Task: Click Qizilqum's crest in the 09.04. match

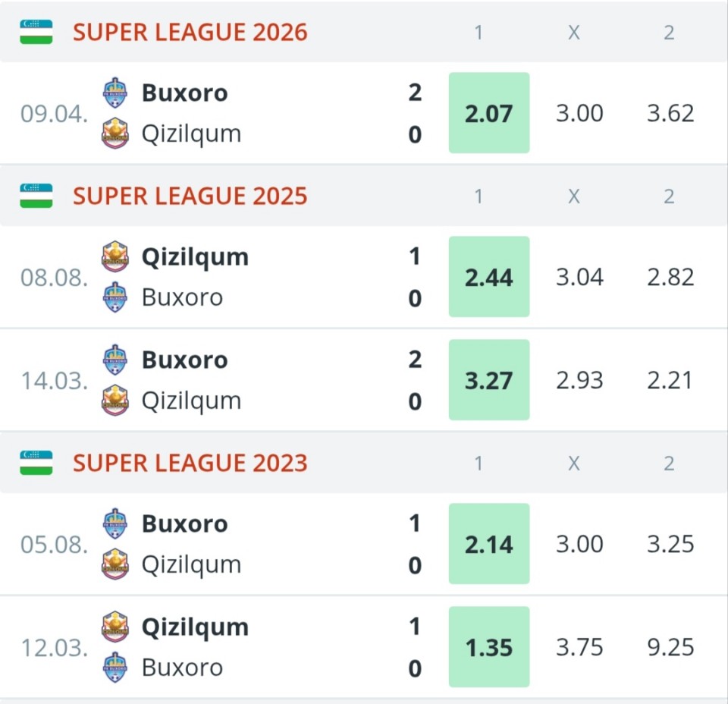Action: [x=115, y=134]
